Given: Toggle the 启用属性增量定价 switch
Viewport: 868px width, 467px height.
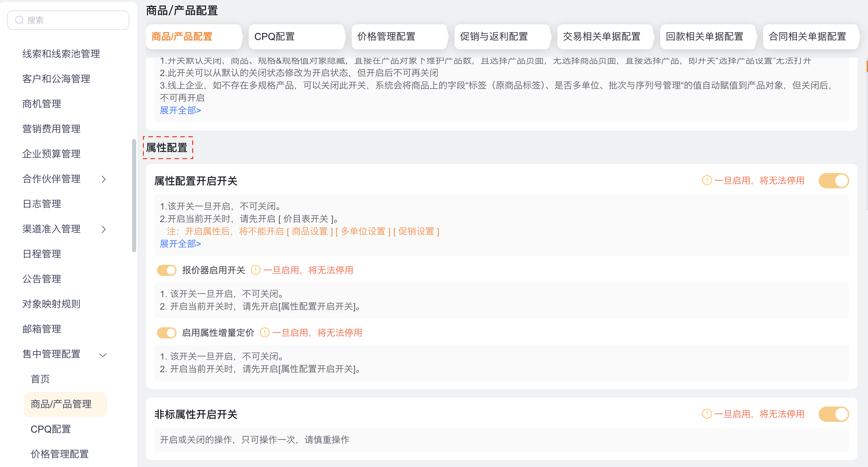Looking at the screenshot, I should click(167, 333).
